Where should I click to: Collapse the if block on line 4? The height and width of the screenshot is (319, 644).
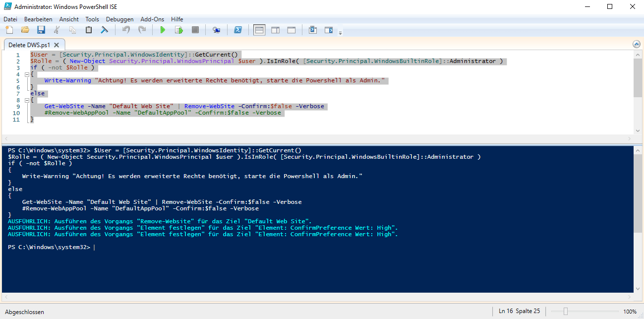[26, 74]
